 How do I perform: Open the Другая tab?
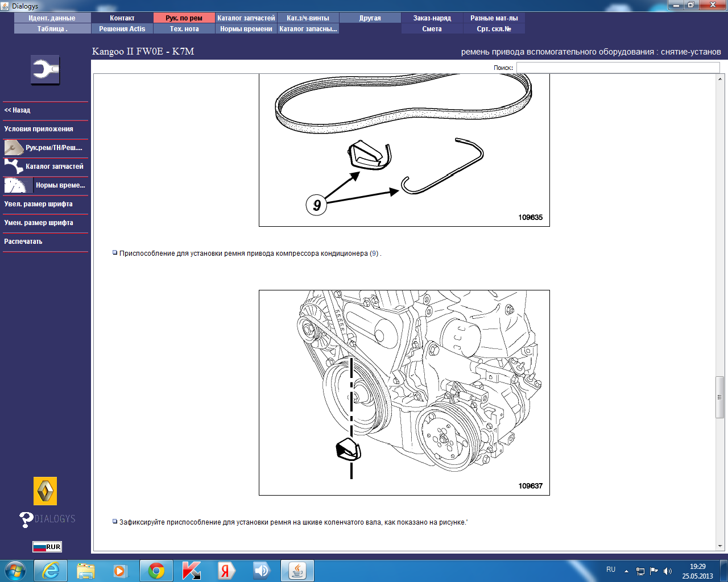tap(370, 18)
